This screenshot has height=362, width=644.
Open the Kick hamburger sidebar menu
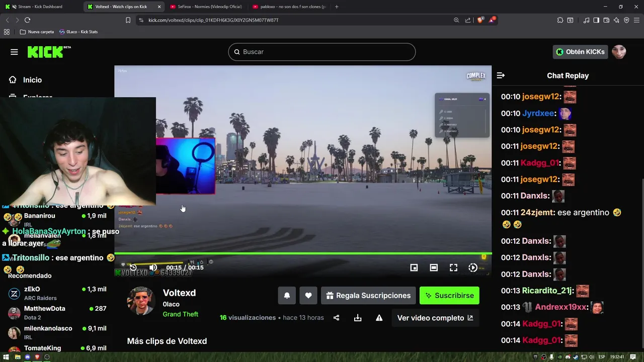[14, 52]
